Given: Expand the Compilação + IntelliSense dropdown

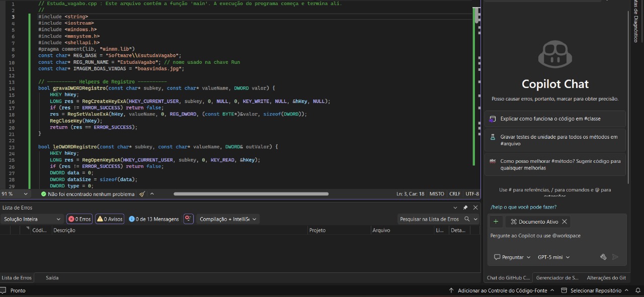Looking at the screenshot, I should pyautogui.click(x=227, y=219).
